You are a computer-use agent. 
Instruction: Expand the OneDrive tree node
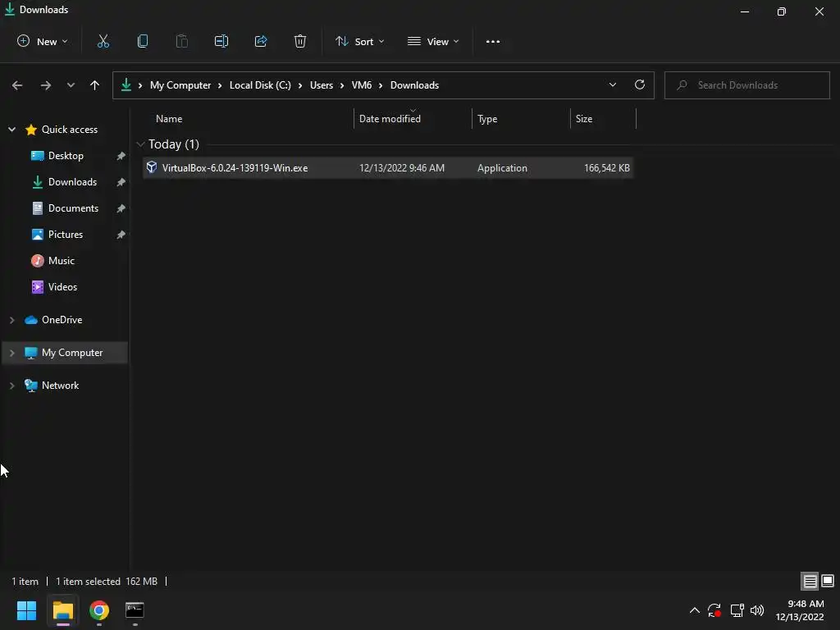point(11,320)
